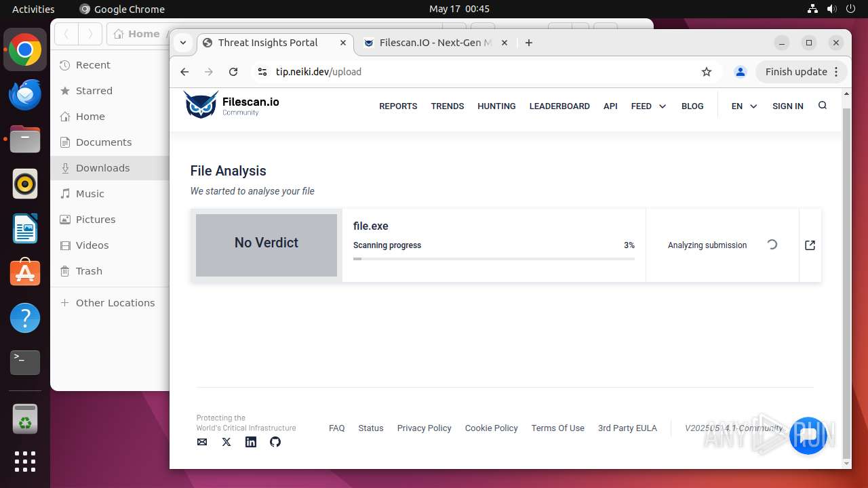The height and width of the screenshot is (488, 868).
Task: Open API in navigation
Action: click(x=610, y=106)
